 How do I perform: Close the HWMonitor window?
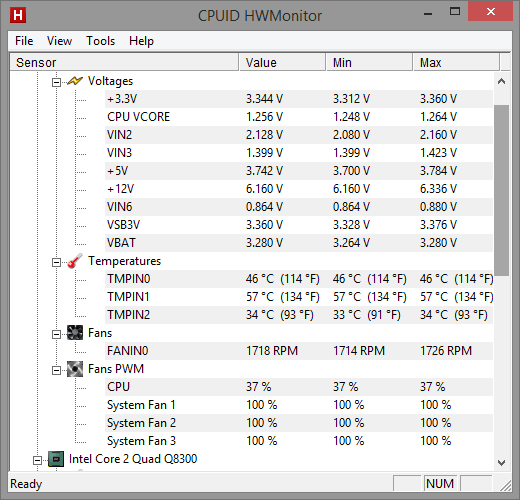[x=490, y=12]
